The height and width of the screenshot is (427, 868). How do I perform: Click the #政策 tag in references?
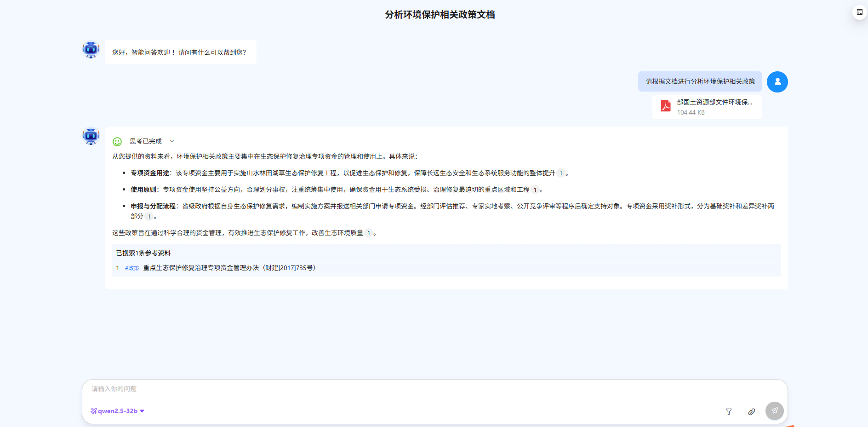pyautogui.click(x=132, y=268)
